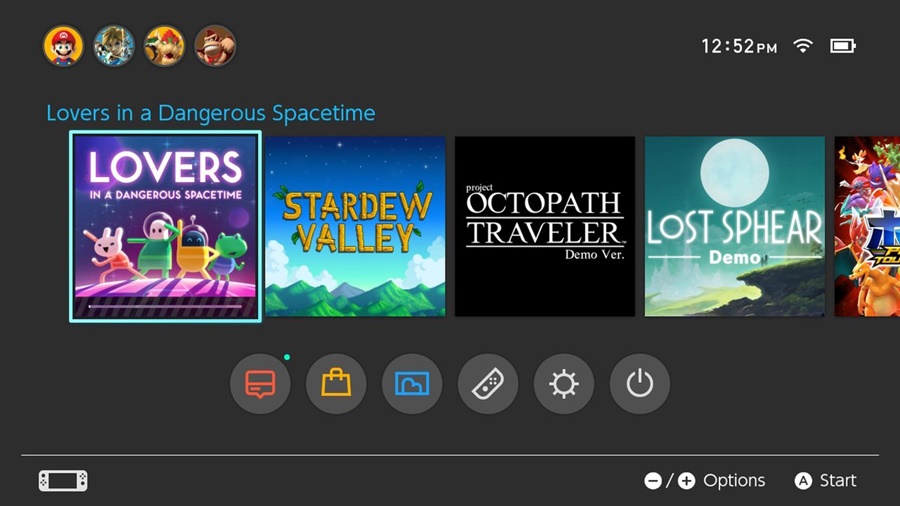Select the Lost Sphear Demo tile
The height and width of the screenshot is (506, 900).
coord(735,226)
